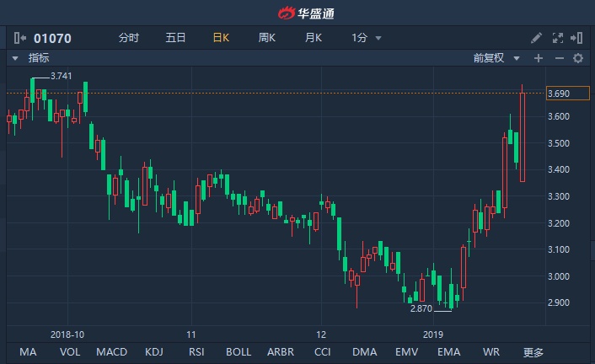Enable the MACD indicator

pyautogui.click(x=111, y=352)
